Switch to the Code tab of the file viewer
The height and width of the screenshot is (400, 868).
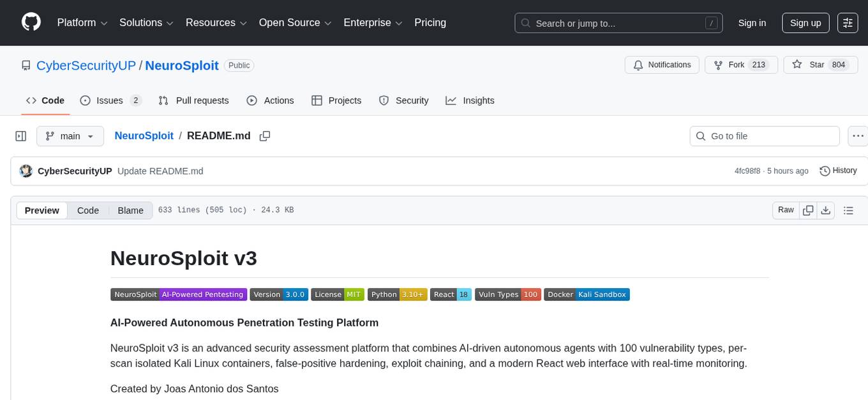click(x=87, y=210)
